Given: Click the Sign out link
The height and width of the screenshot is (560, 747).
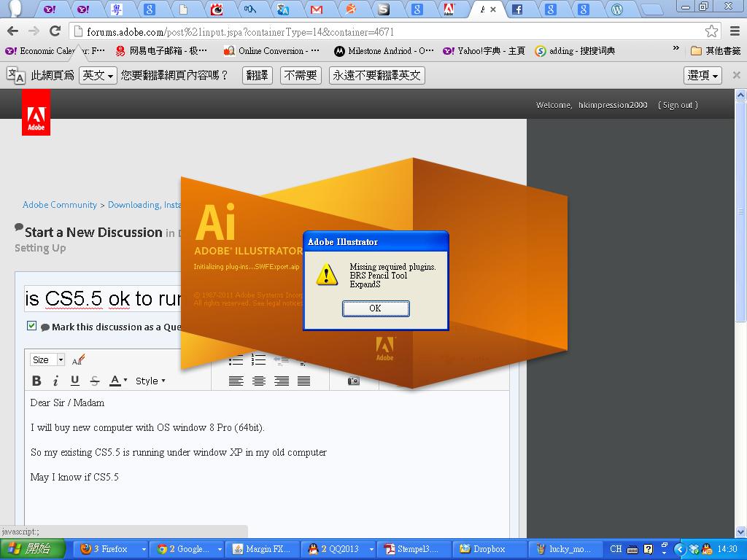Looking at the screenshot, I should pos(678,104).
